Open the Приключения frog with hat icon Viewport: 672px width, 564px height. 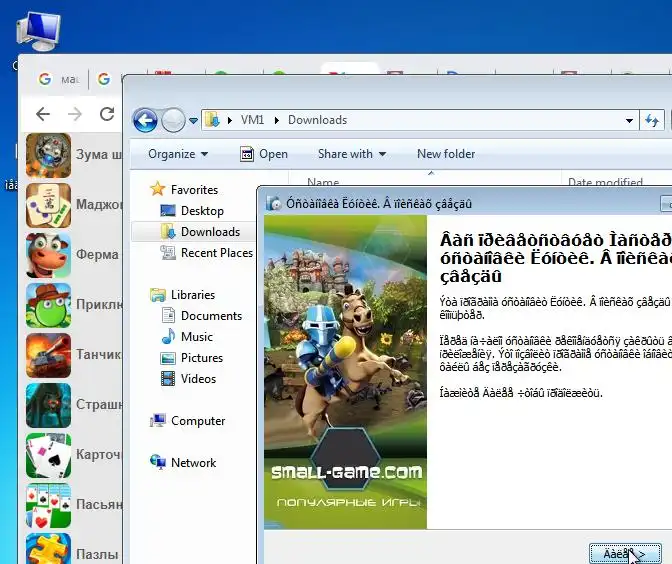point(48,306)
